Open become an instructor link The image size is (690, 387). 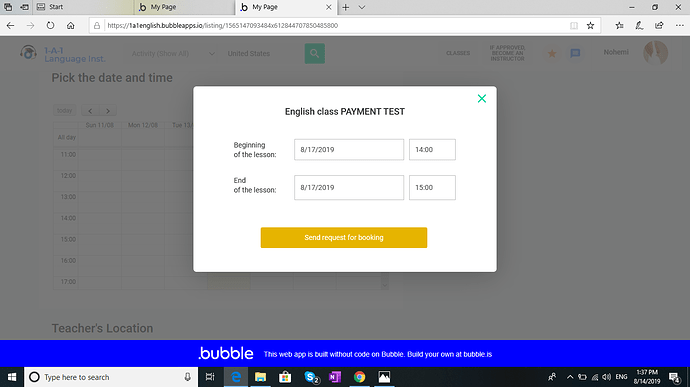507,53
